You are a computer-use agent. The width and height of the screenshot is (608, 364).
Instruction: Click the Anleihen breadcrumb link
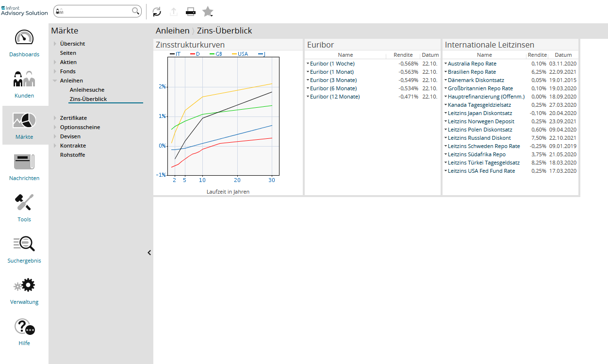point(172,31)
